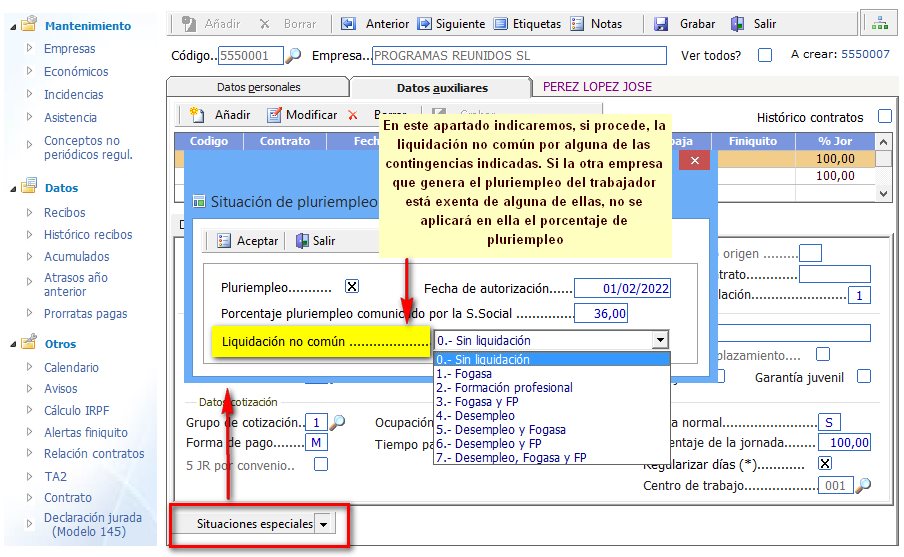Click the Grabar save icon
Screen dimensions: 904x557
[661, 23]
